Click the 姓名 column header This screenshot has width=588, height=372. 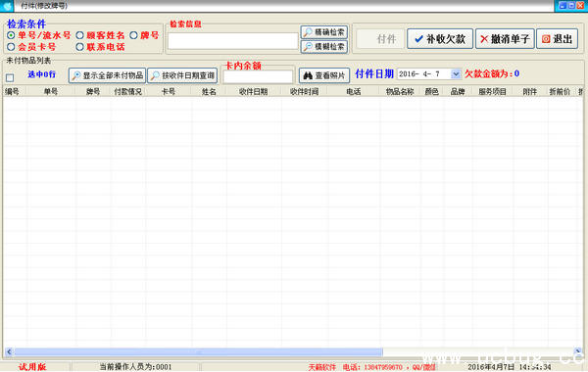point(209,91)
